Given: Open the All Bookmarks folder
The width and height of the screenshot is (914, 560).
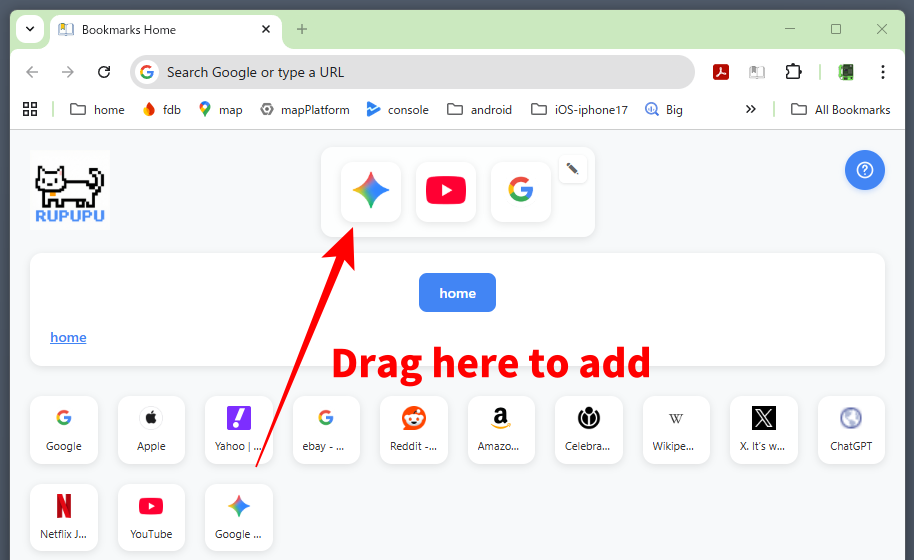Looking at the screenshot, I should click(841, 110).
